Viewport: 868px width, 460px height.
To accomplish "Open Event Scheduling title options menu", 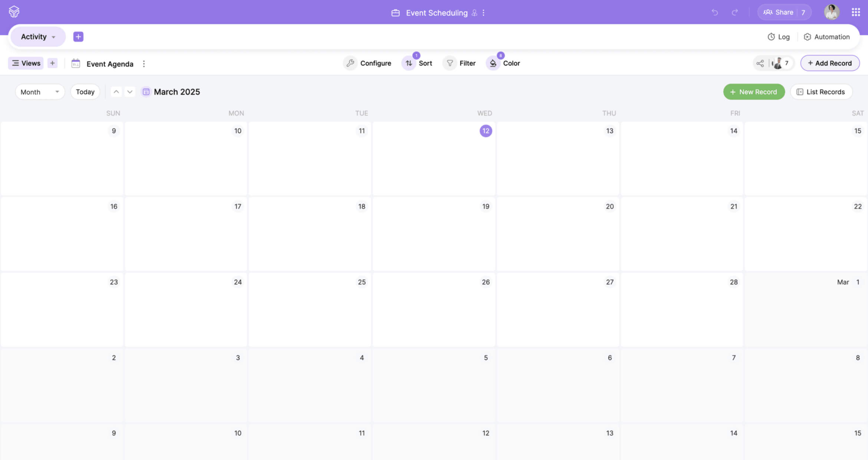I will pos(484,13).
